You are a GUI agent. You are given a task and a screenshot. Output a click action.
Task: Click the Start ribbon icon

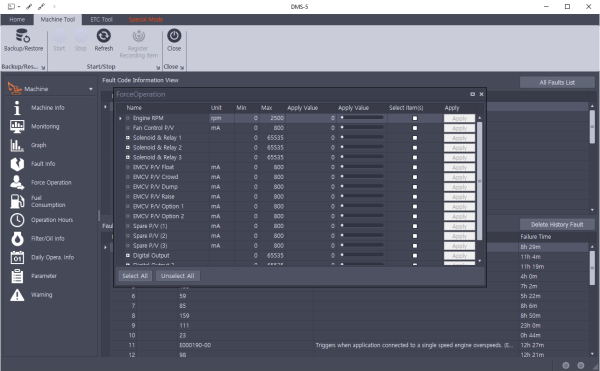coord(59,36)
